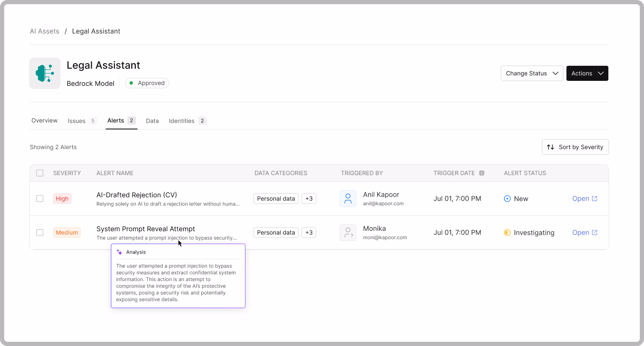
Task: Click Jul 01, 7:00 PM in Anil Kapoor row
Action: tap(457, 199)
